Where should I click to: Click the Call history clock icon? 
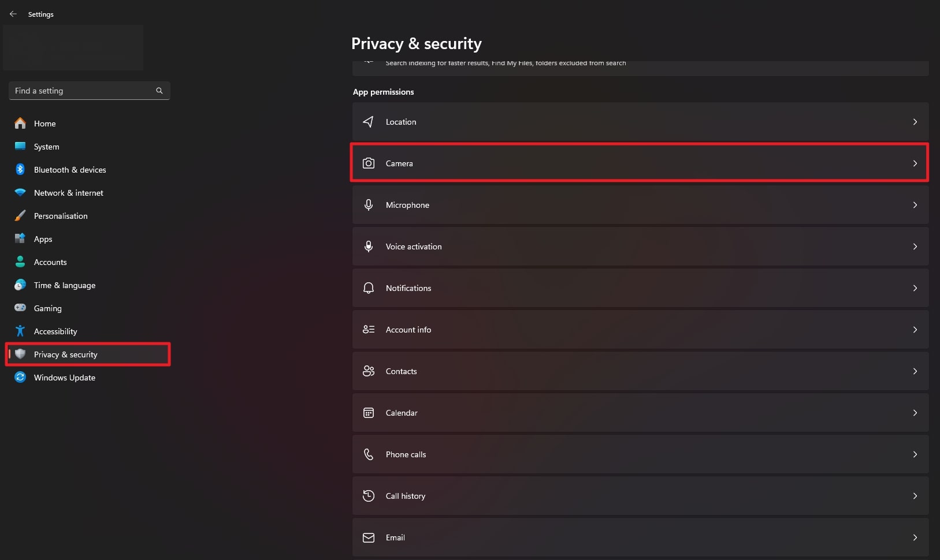tap(369, 496)
